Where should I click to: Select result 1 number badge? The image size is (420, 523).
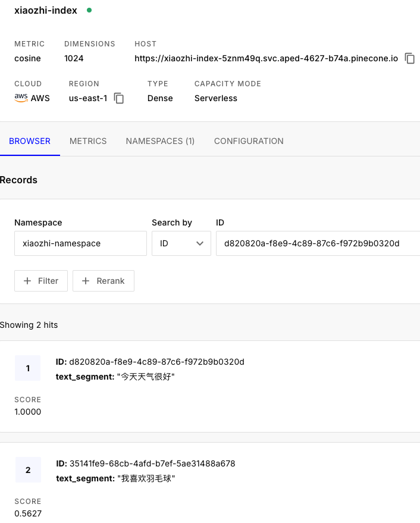coord(28,368)
